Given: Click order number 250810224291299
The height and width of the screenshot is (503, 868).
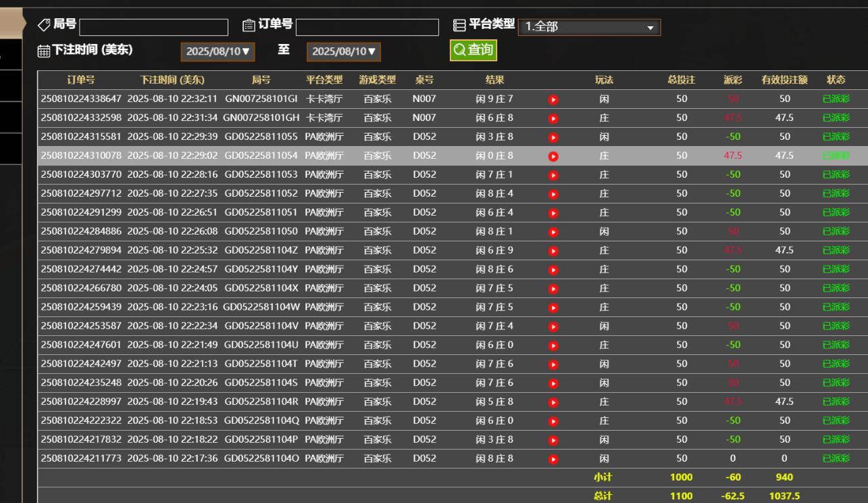Looking at the screenshot, I should pyautogui.click(x=81, y=212).
